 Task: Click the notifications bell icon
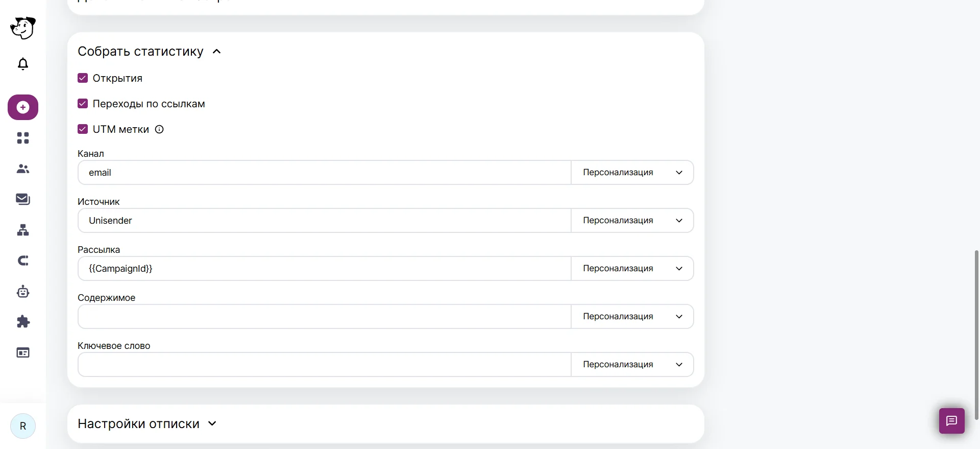[x=23, y=64]
